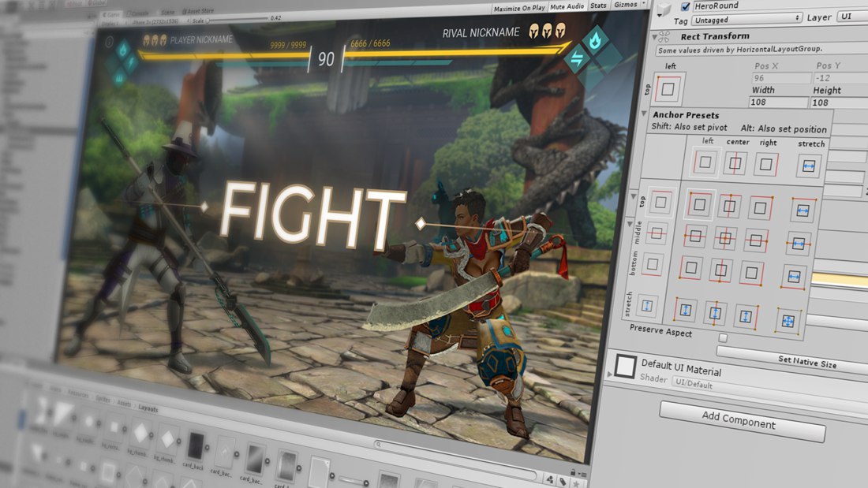Click the HeroRound name field
868x488 pixels.
click(x=780, y=5)
